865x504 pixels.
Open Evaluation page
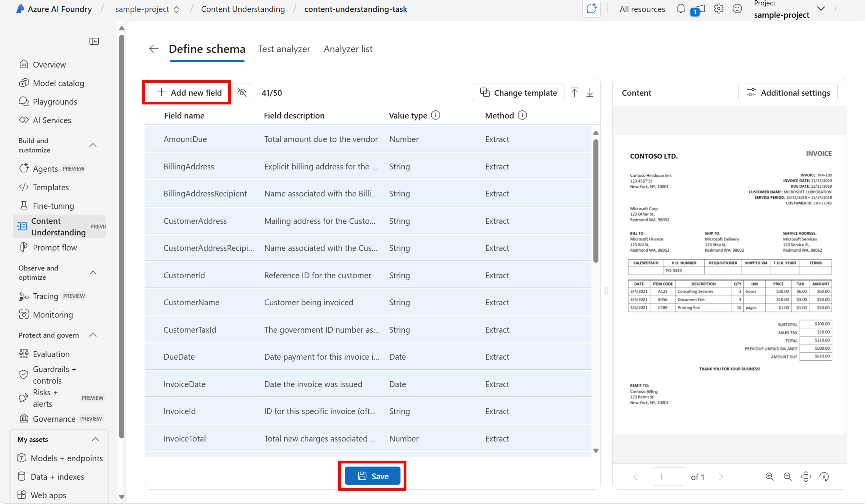pos(44,354)
